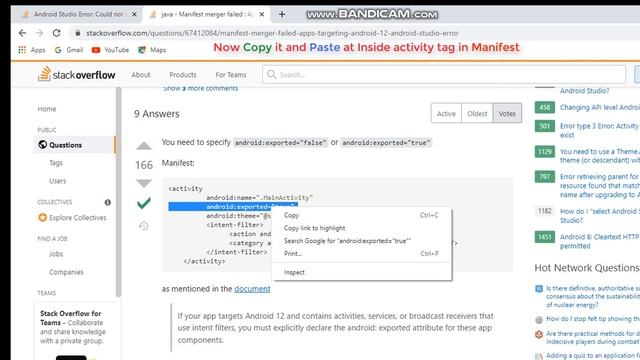The height and width of the screenshot is (360, 640).
Task: Open related 'How do I select Android' question
Action: click(600, 216)
